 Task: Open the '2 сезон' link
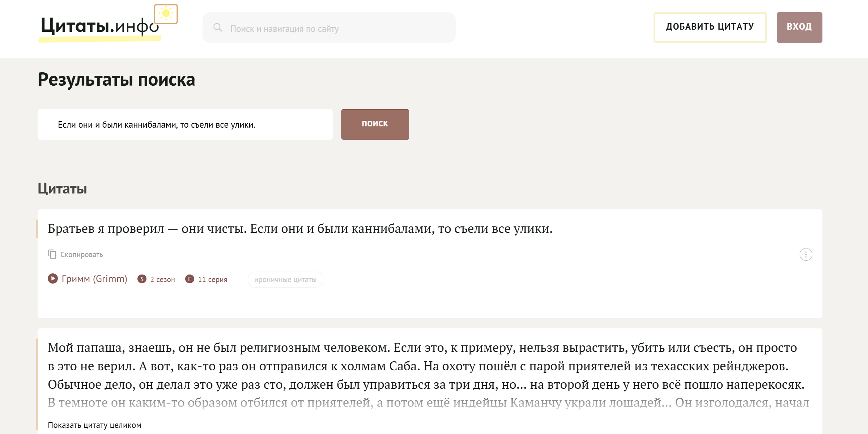162,279
